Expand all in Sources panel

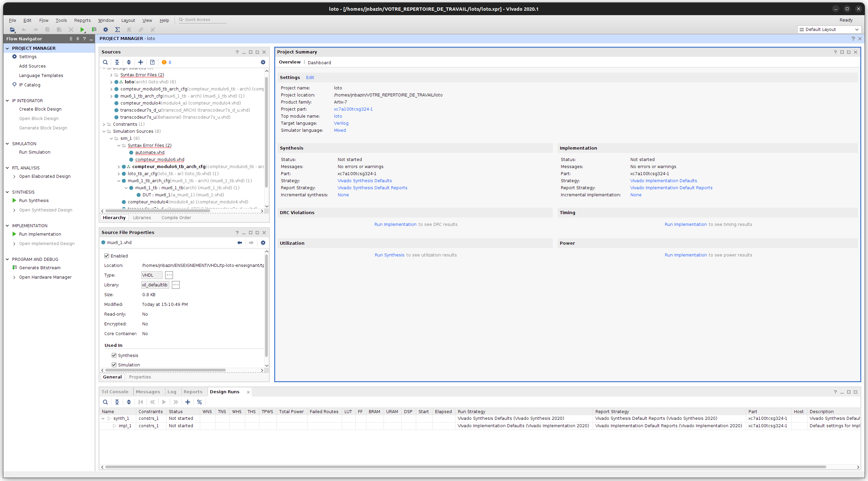129,62
